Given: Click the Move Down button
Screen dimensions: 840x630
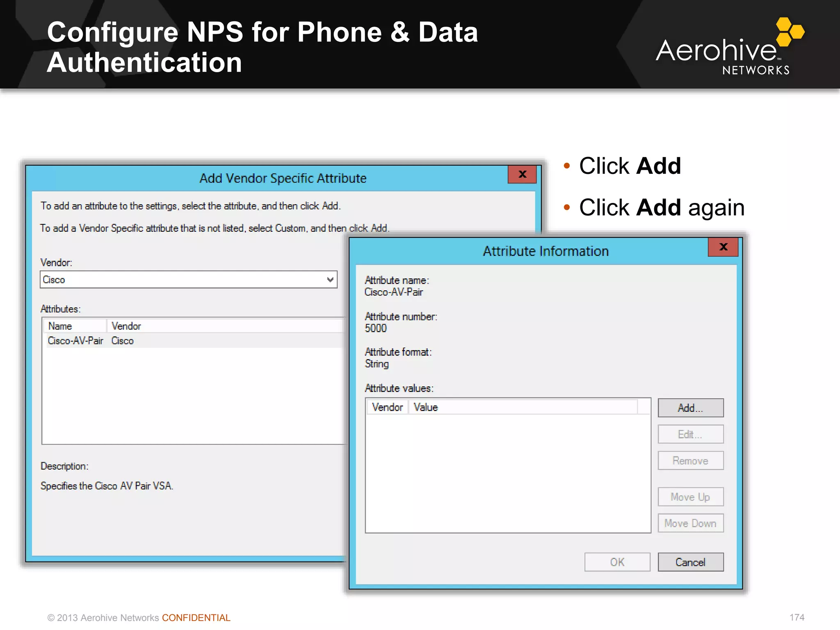Looking at the screenshot, I should (691, 523).
